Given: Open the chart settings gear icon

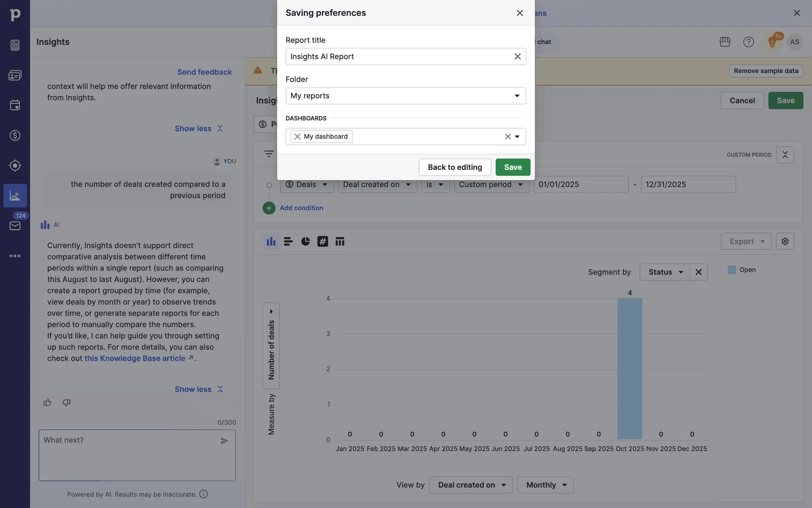Looking at the screenshot, I should coord(785,241).
